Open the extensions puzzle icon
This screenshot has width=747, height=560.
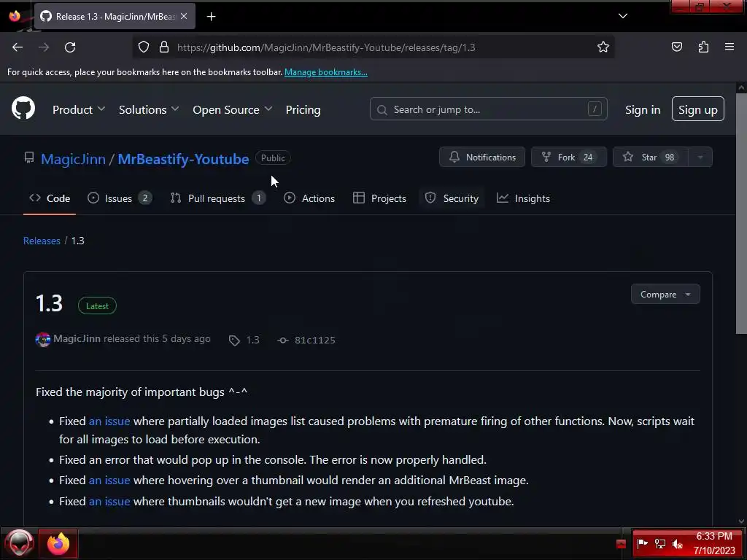tap(703, 47)
